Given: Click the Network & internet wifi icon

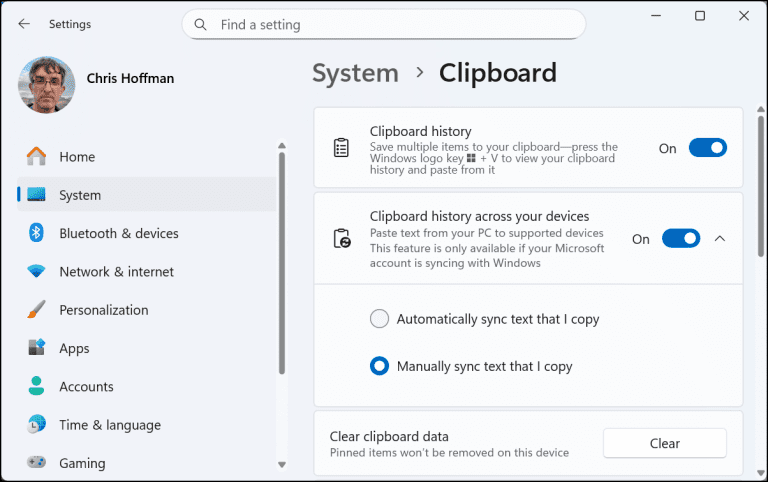Looking at the screenshot, I should pos(37,272).
